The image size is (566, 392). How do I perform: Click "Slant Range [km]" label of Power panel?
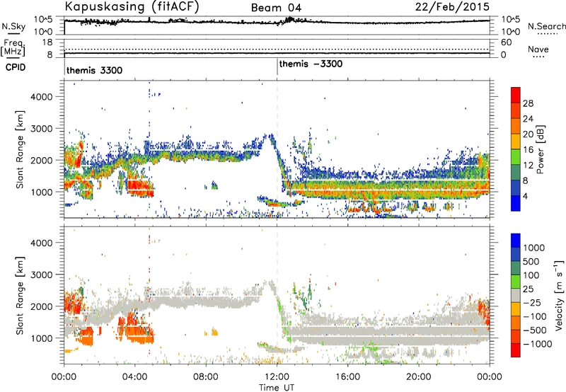pos(20,149)
